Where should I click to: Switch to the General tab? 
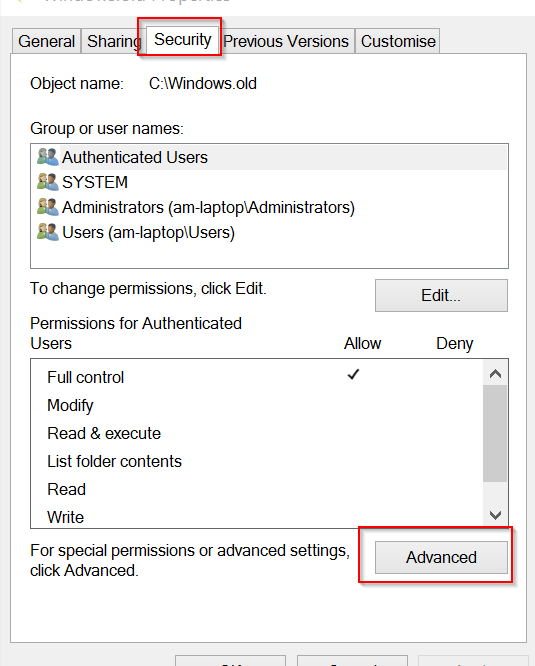(46, 42)
